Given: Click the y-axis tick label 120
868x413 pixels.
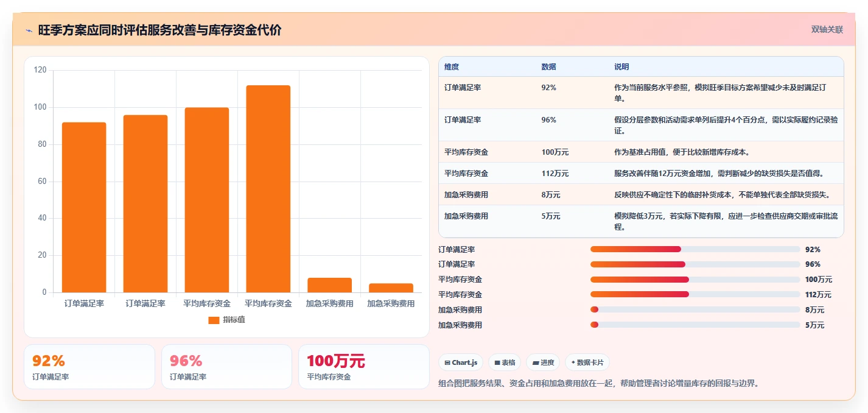Looking at the screenshot, I should pyautogui.click(x=40, y=70).
